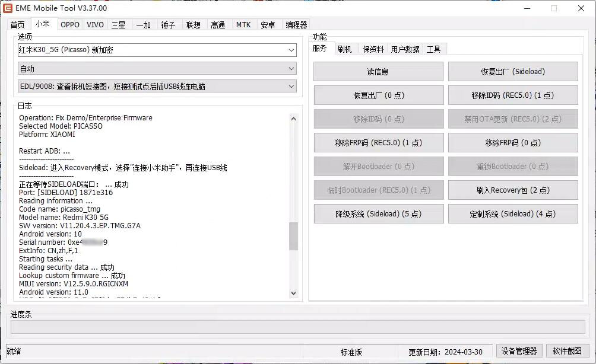Viewport: 596px width, 364px height.
Task: Open the 编程器 tab
Action: click(x=296, y=25)
